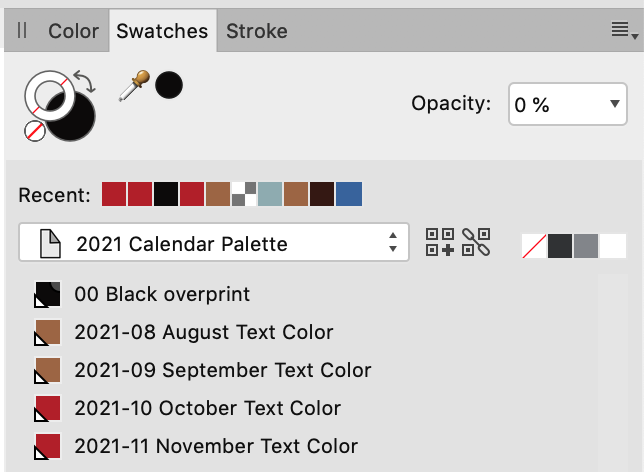This screenshot has width=644, height=472.
Task: Select the stroke ring color selector
Action: tap(50, 95)
